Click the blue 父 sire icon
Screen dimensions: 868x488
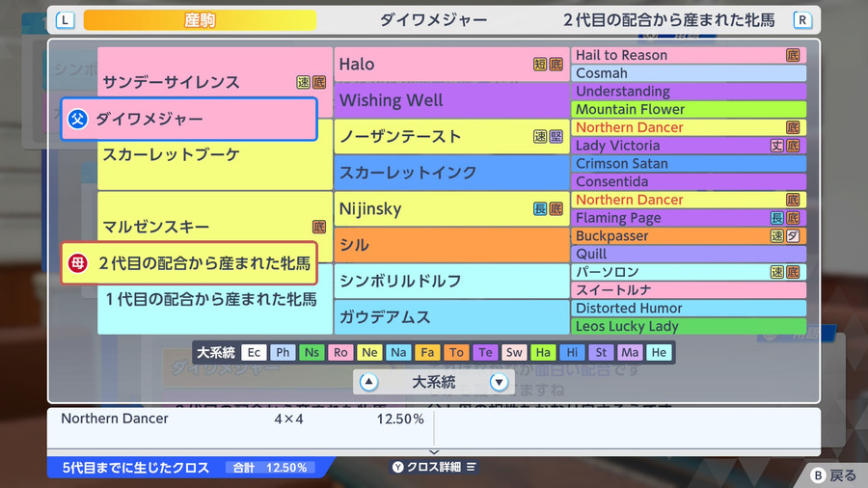77,119
